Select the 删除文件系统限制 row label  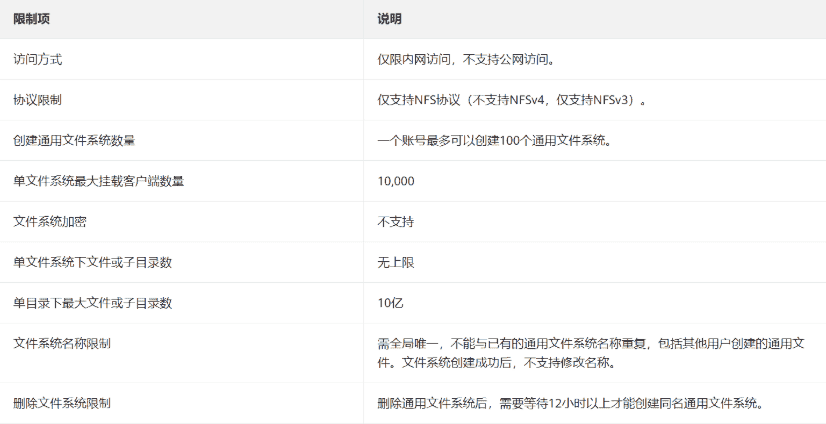[62, 403]
